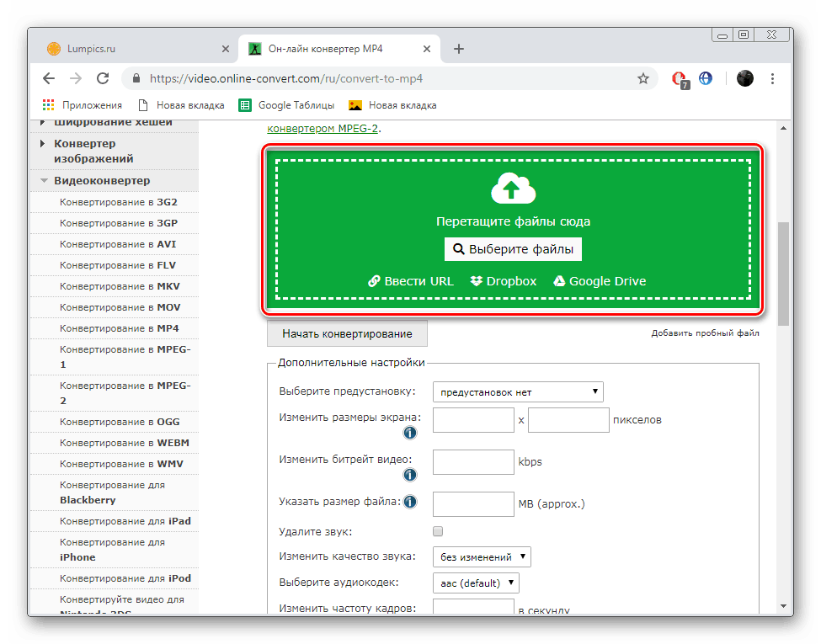Bookmark the page with the star icon

(643, 78)
